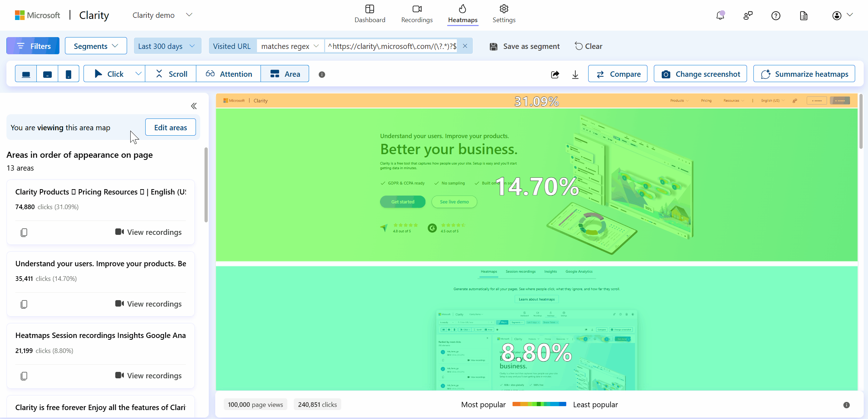This screenshot has width=868, height=419.
Task: Open the Dashboard tab
Action: point(370,15)
